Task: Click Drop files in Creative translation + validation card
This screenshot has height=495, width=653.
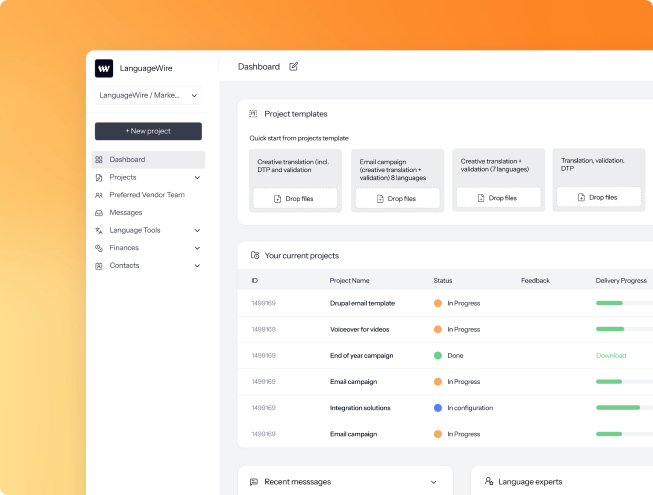Action: [x=498, y=198]
